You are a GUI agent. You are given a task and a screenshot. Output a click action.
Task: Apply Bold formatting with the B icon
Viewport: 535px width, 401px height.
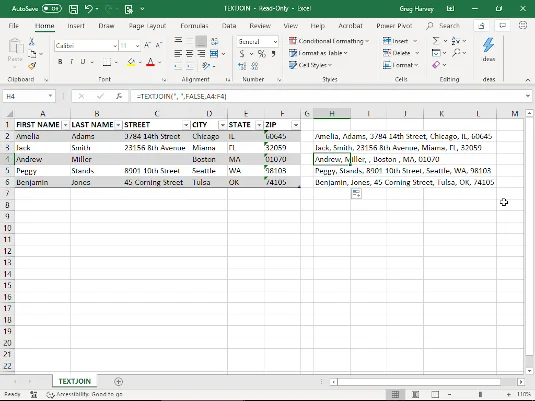[60, 62]
